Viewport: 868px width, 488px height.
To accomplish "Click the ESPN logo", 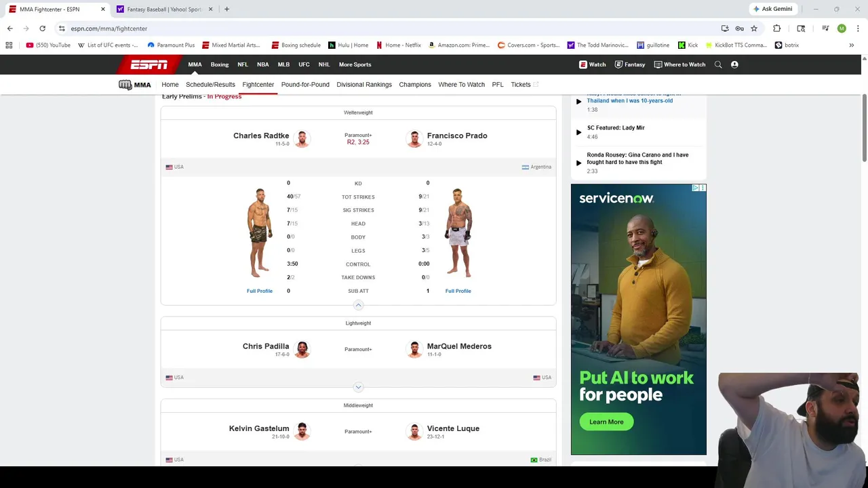I will tap(149, 64).
